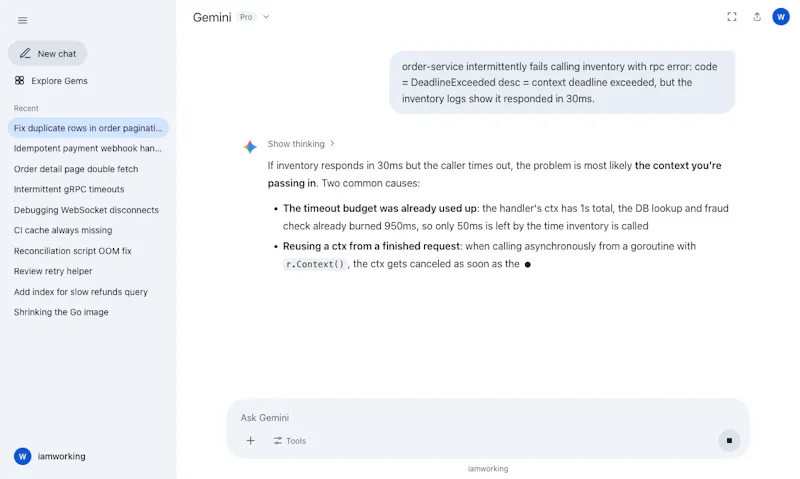The height and width of the screenshot is (479, 800).
Task: Toggle fullscreen view icon
Action: coord(732,17)
